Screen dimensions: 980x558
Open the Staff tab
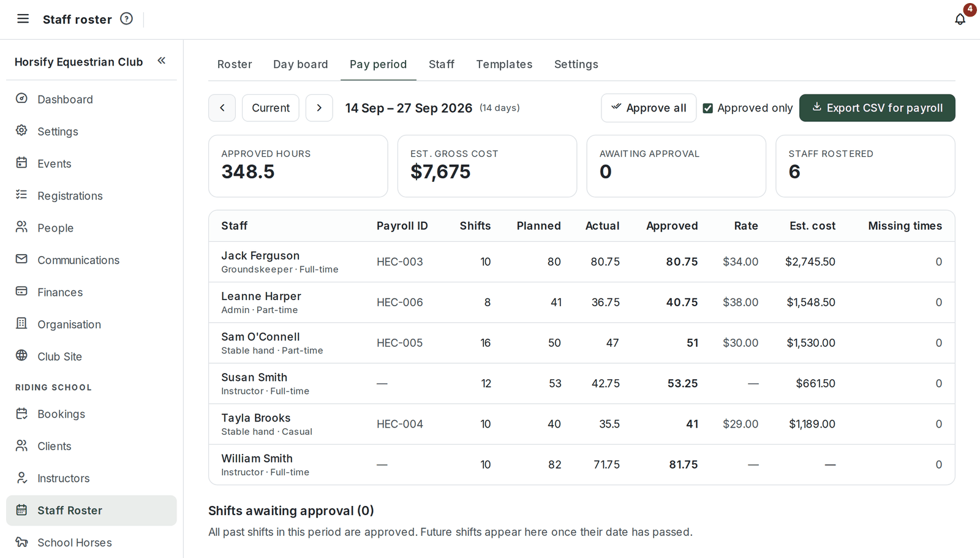(442, 64)
